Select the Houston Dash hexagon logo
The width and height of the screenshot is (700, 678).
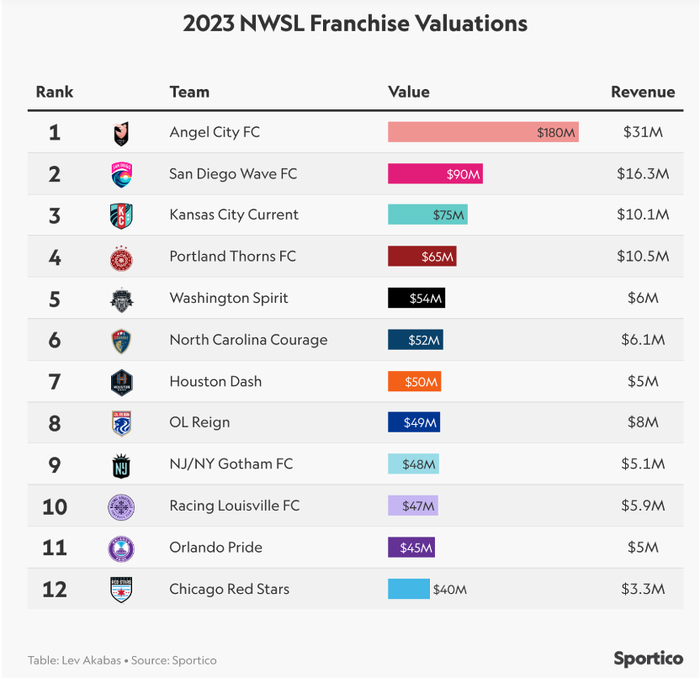(121, 383)
